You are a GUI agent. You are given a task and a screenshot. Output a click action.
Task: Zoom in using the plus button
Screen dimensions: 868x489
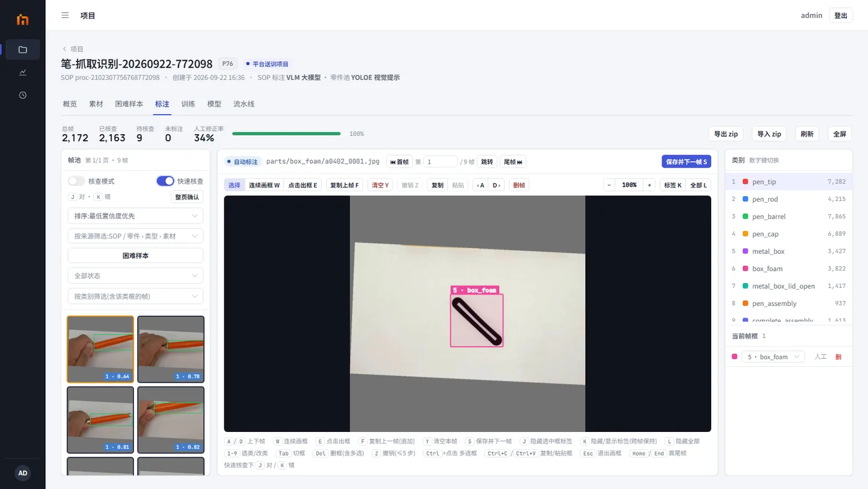pyautogui.click(x=649, y=185)
